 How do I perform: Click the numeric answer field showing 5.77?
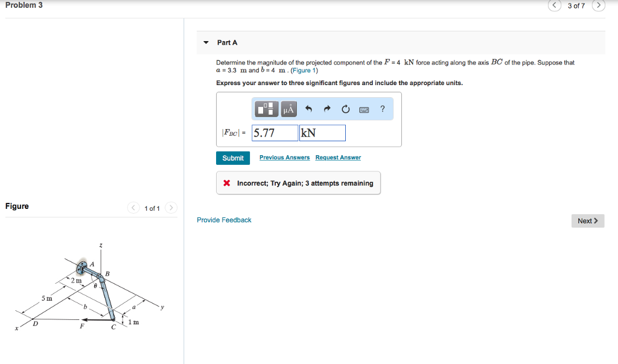click(x=275, y=132)
